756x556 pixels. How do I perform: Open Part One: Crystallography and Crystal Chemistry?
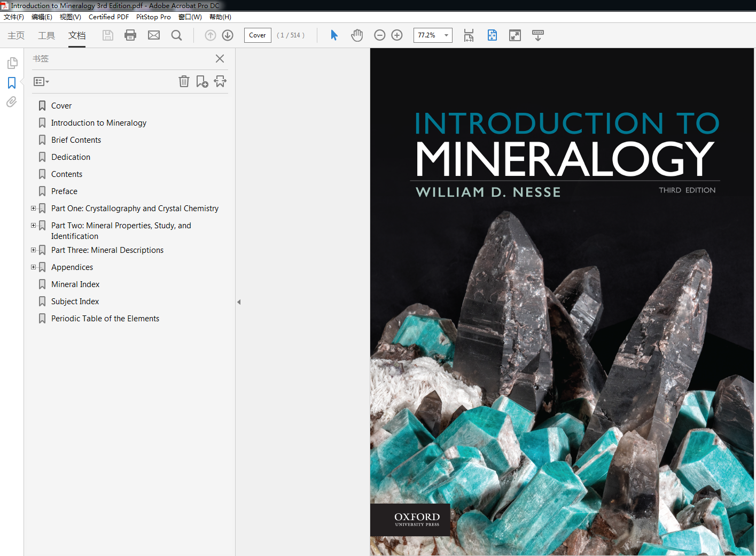pyautogui.click(x=135, y=208)
